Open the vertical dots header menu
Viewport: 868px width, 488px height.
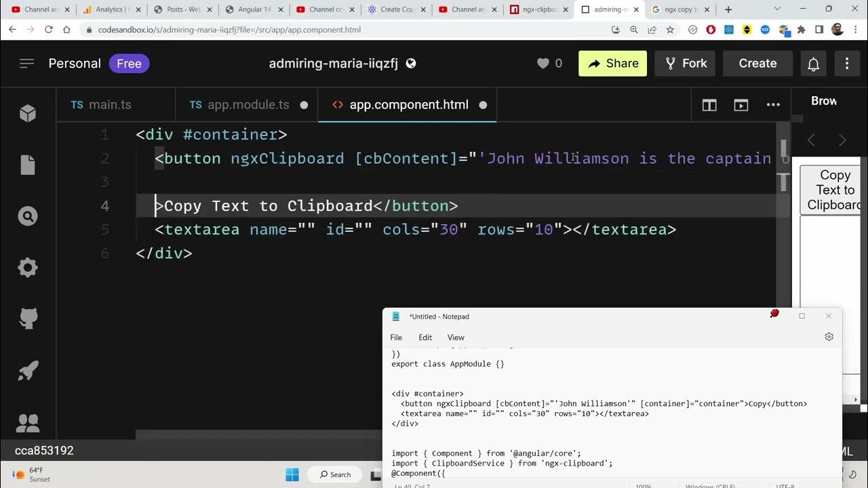tap(847, 64)
